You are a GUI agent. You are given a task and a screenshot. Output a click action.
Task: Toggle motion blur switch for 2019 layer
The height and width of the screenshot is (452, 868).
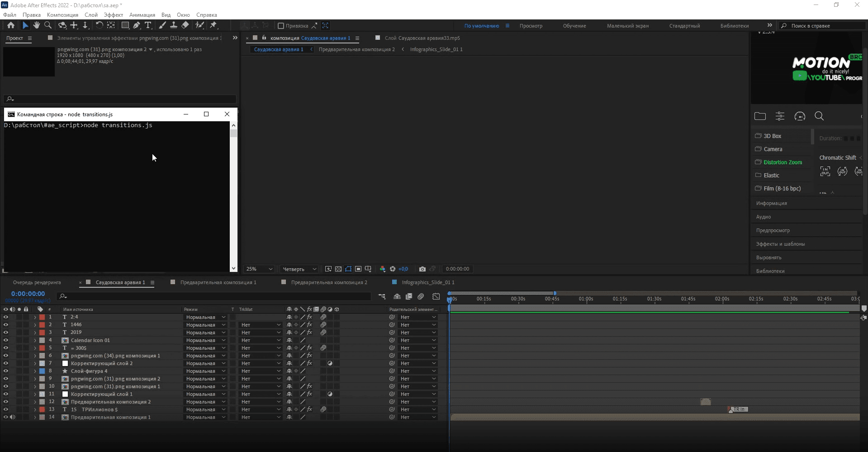[323, 333]
